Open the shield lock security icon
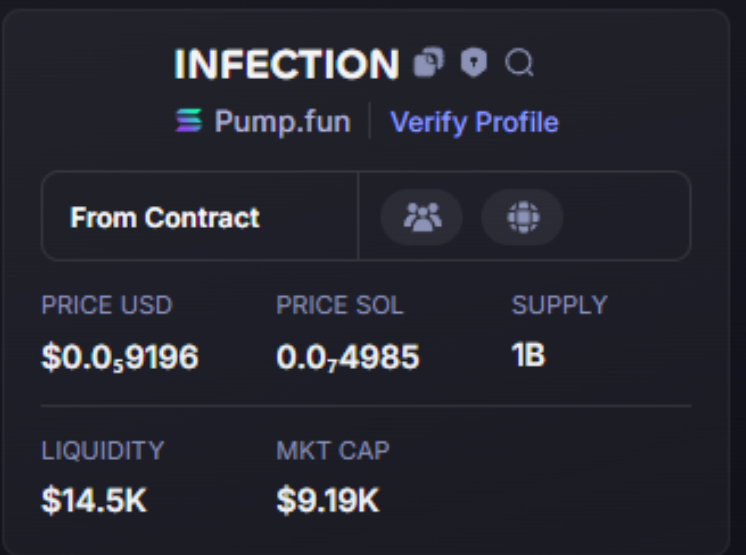Viewport: 746px width, 555px height. click(x=474, y=62)
